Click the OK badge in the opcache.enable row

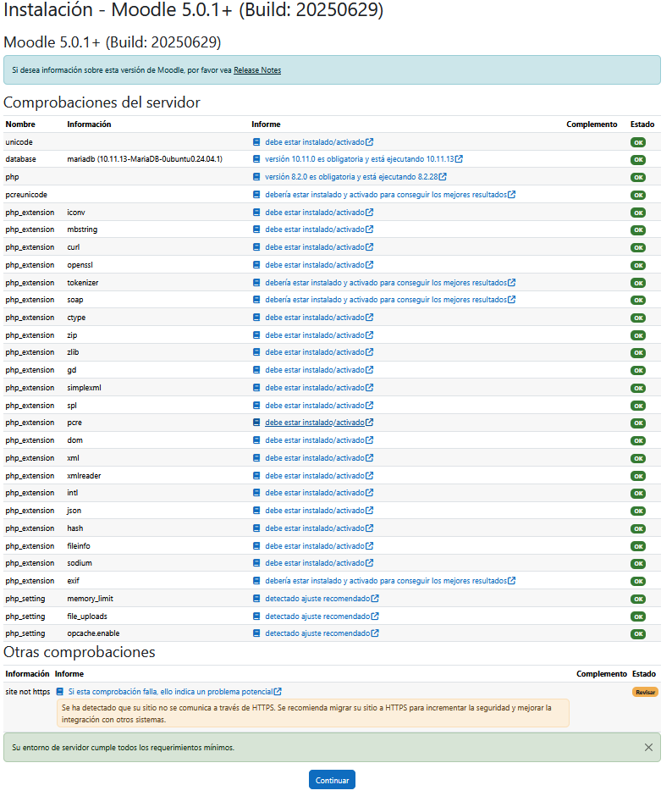(x=638, y=633)
